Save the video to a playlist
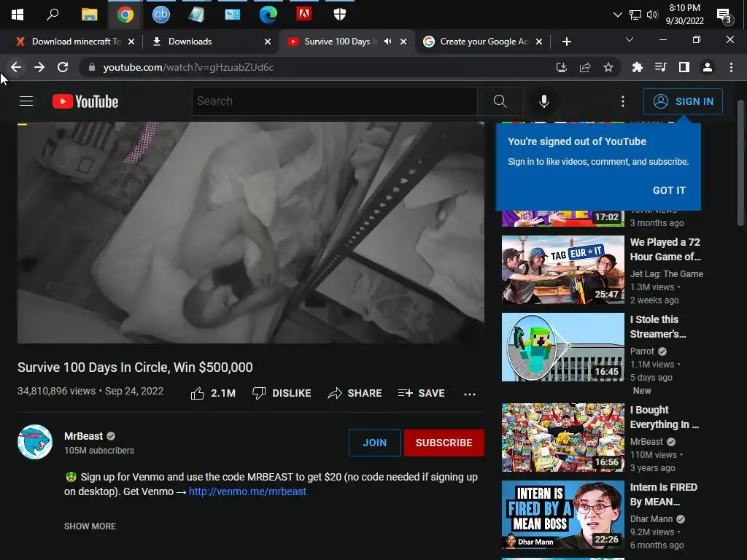Image resolution: width=747 pixels, height=560 pixels. tap(422, 393)
